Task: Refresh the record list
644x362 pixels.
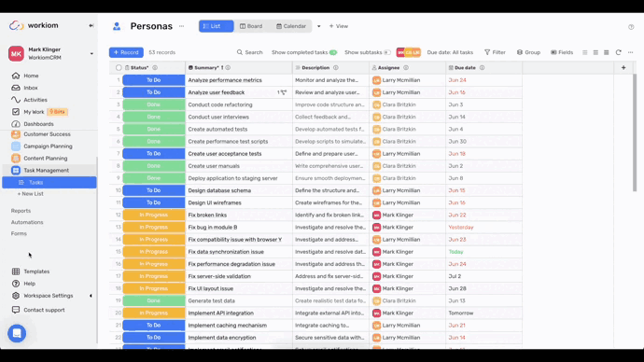Action: [618, 52]
